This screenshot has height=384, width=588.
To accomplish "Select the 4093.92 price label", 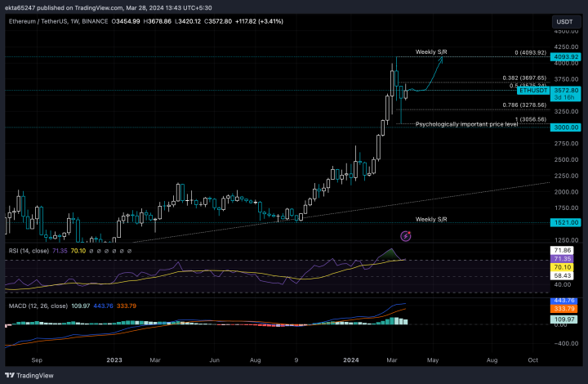I will (566, 57).
